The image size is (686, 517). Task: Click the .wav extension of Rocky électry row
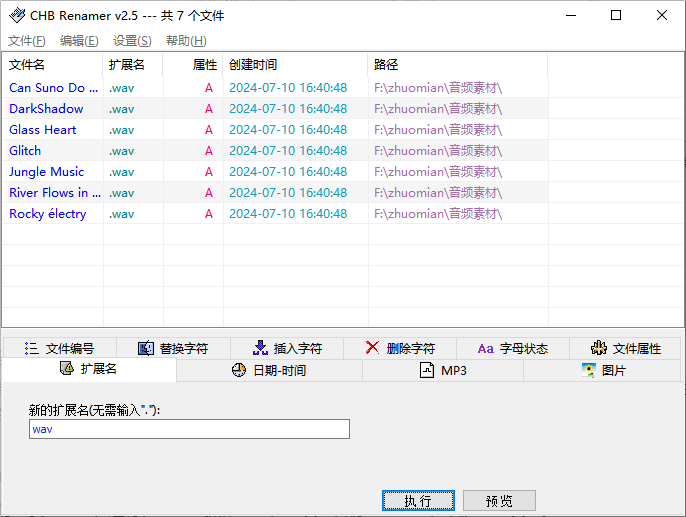pos(122,214)
